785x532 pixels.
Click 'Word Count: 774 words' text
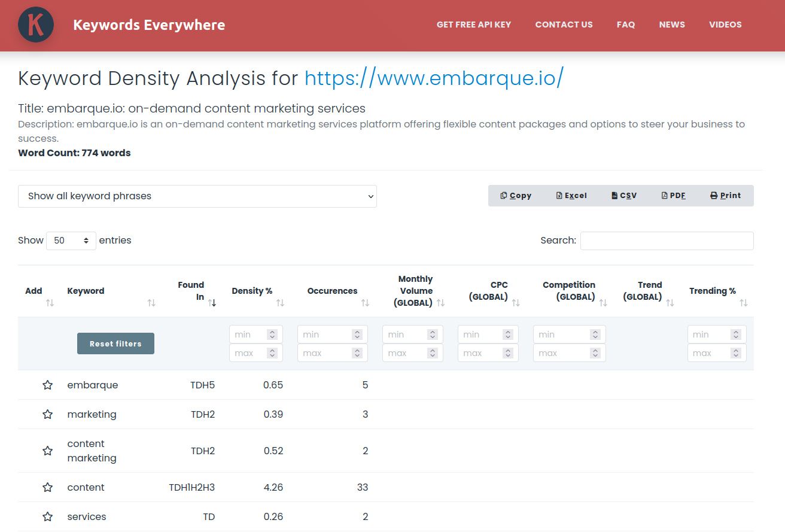[x=74, y=153]
